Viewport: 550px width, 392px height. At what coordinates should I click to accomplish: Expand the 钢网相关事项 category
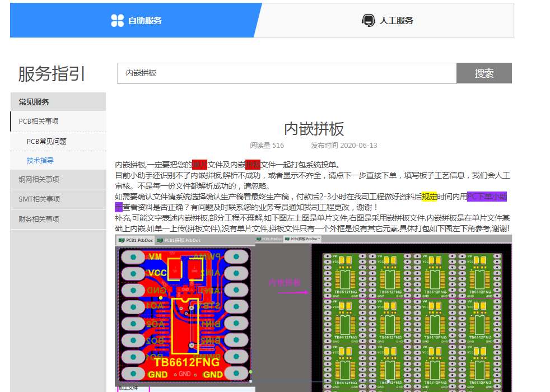pos(39,180)
